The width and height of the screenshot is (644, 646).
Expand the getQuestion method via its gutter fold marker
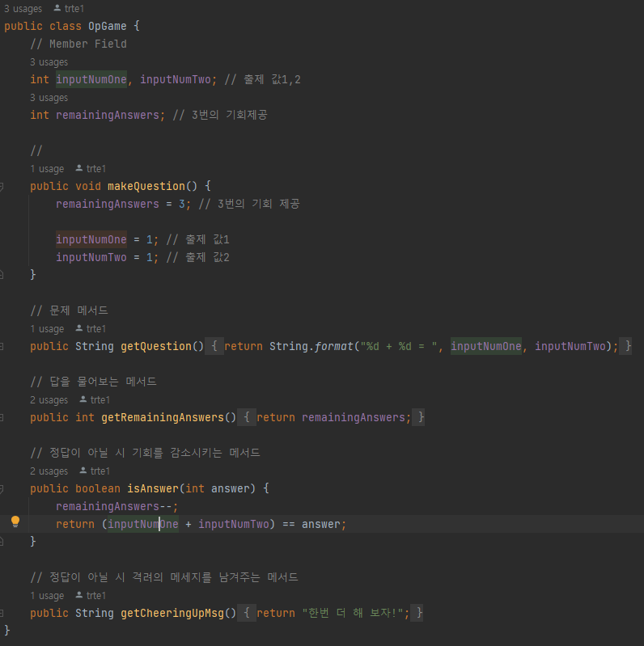(2, 347)
